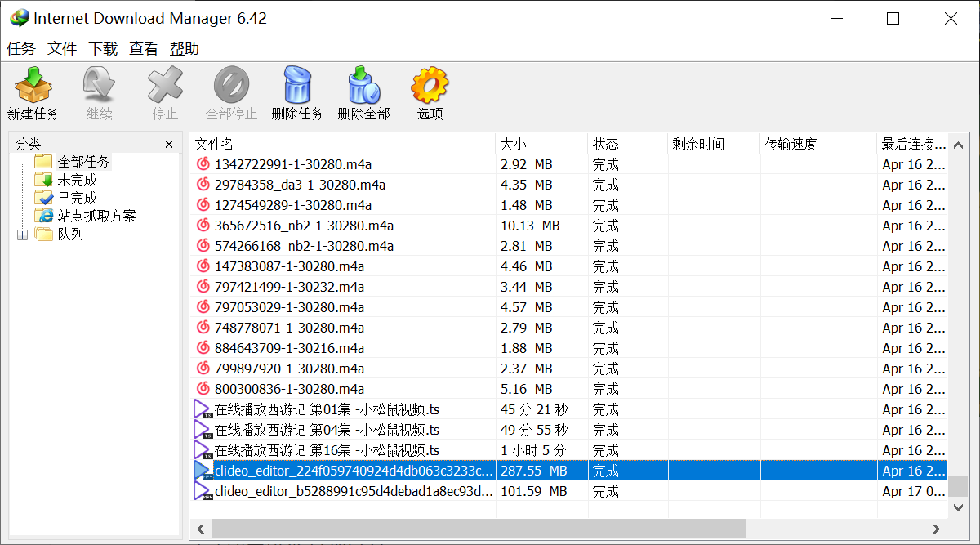
Task: Click the 停止 stop toolbar icon
Action: tap(165, 84)
